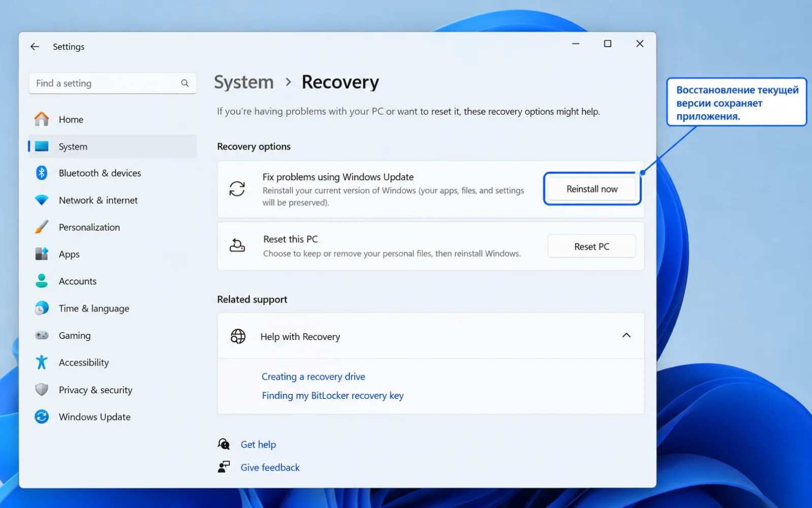Open Windows Update page

[113, 417]
